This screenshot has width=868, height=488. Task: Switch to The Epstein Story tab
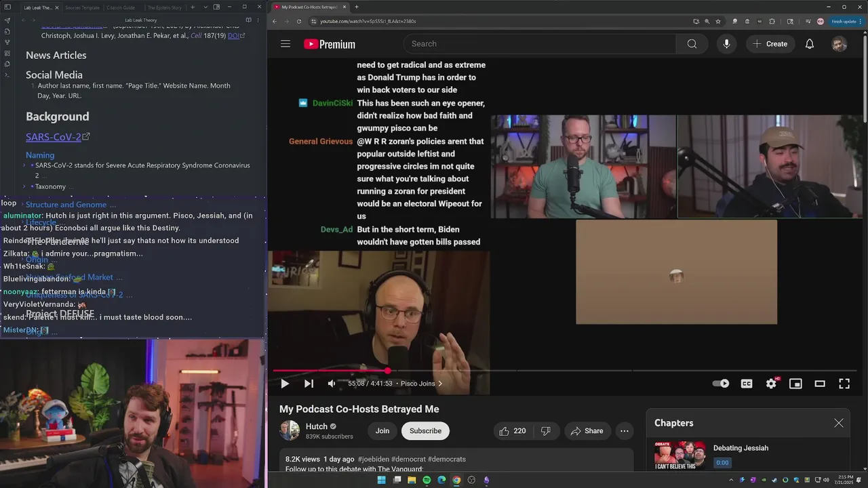[165, 7]
